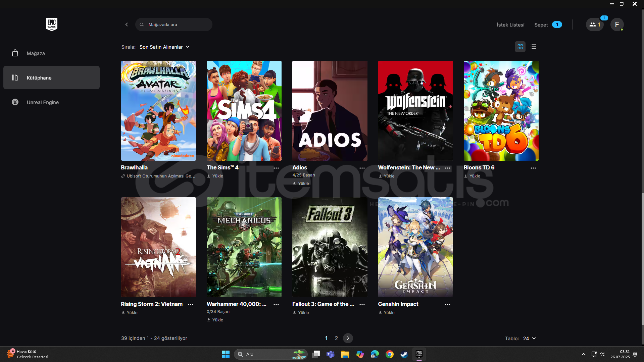Open options menu for Bloons TD 6
Image resolution: width=644 pixels, height=362 pixels.
pos(533,168)
